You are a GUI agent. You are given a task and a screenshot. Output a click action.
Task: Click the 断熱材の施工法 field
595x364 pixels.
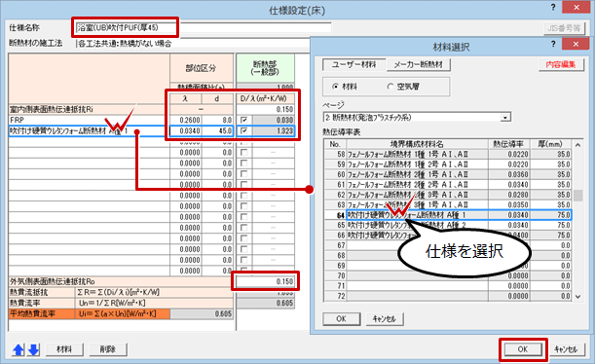pos(194,44)
